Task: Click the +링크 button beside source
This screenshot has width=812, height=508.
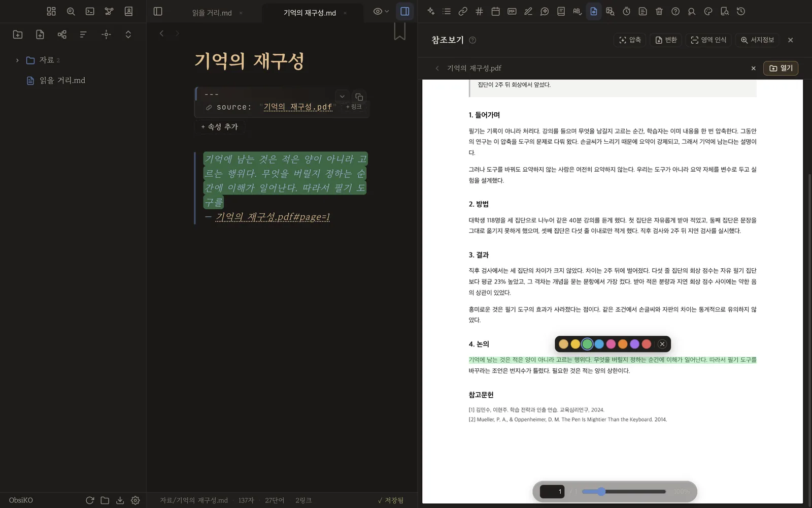Action: pos(354,107)
